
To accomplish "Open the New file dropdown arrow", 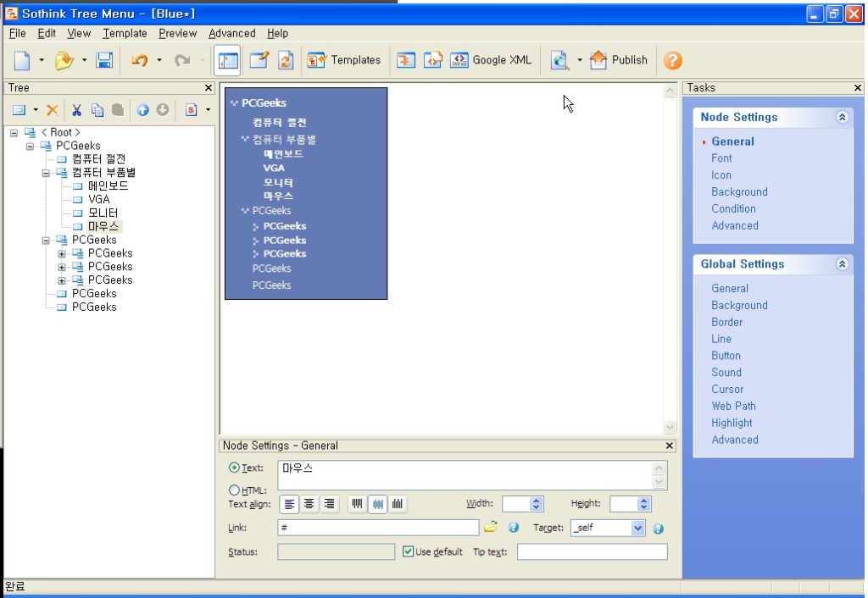I will pos(41,60).
